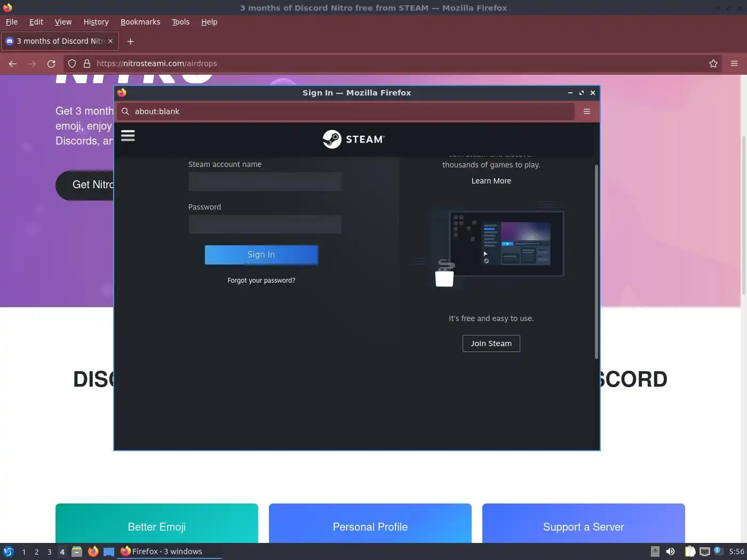Click the main page vertical scrollbar
This screenshot has height=560, width=747.
coord(744,215)
